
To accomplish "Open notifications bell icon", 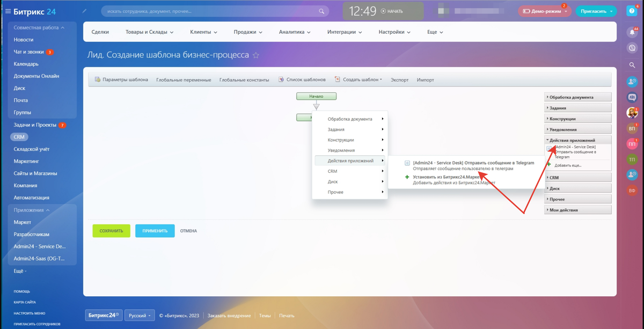I will coord(632,32).
